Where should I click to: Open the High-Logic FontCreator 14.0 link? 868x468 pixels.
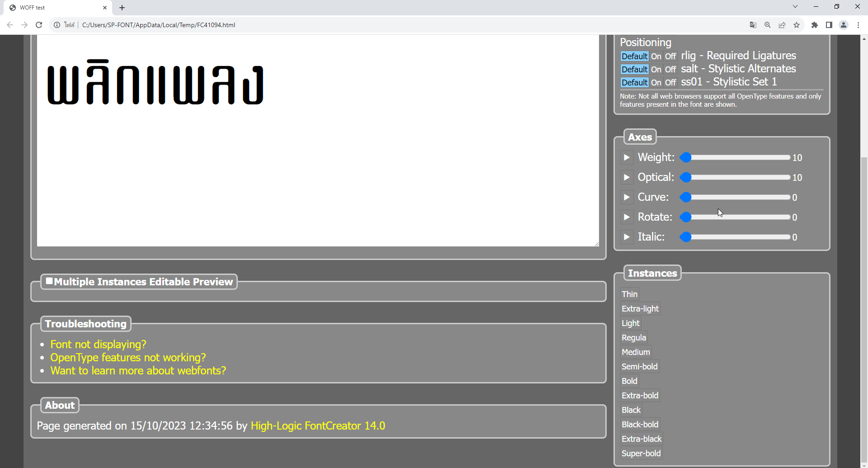[318, 425]
